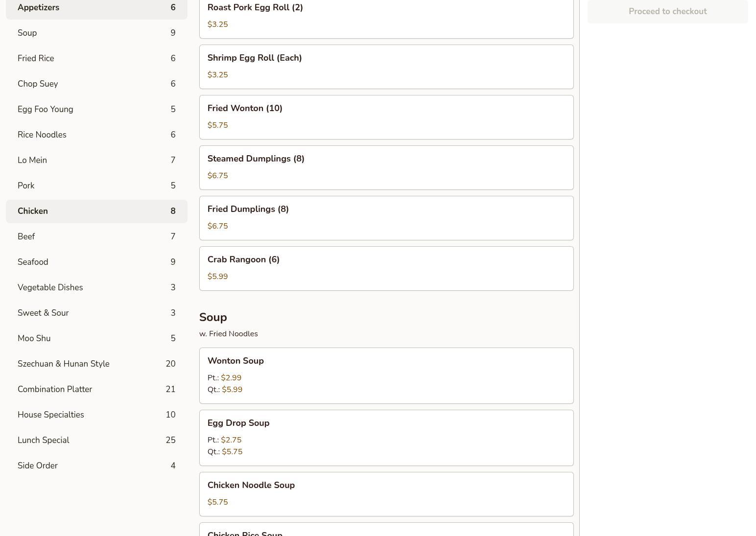Choose Chicken Noodle Soup item
The height and width of the screenshot is (536, 756).
[x=386, y=494]
